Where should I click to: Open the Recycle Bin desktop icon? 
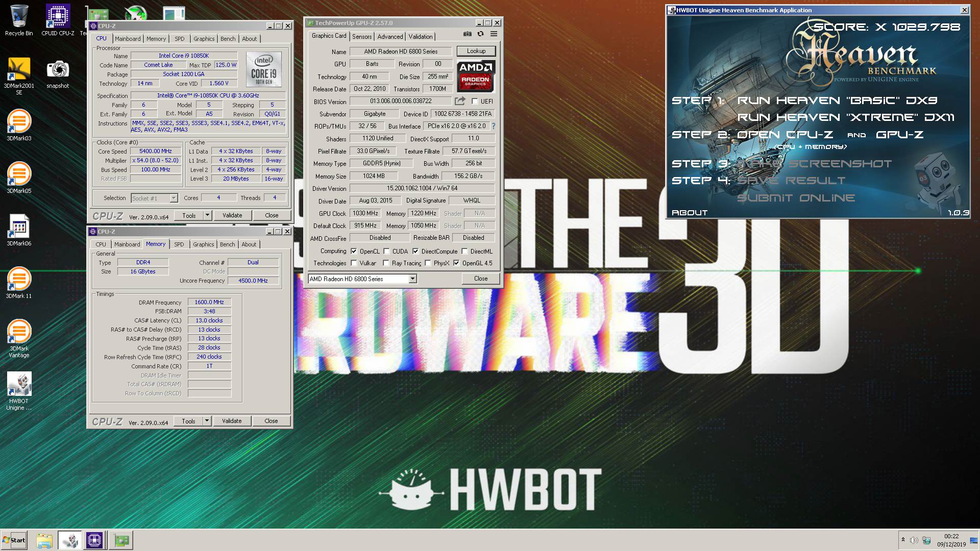pyautogui.click(x=19, y=20)
